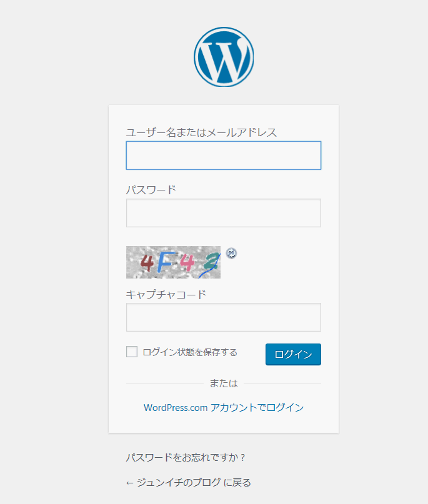Click inside the キャプチャコード input box
Screen dimensions: 428x504
click(224, 317)
